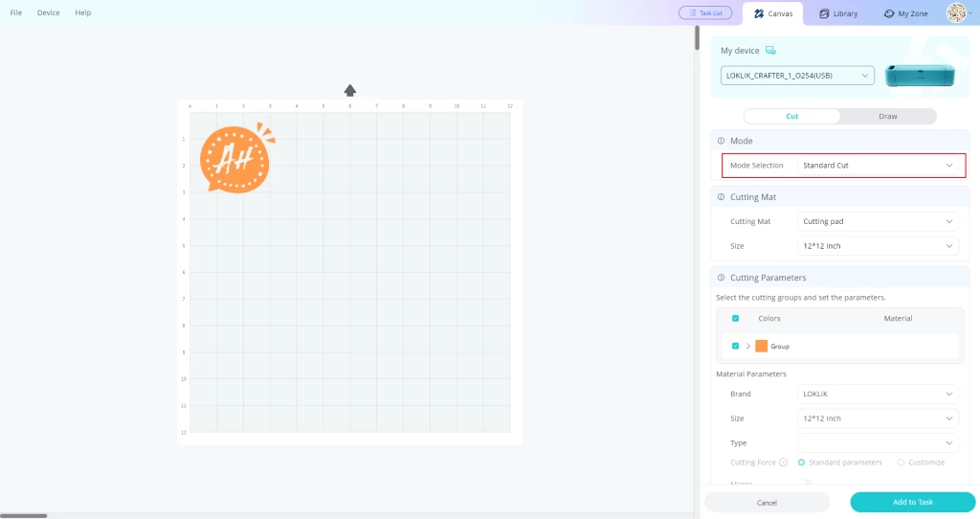Click the orange Group color swatch
The height and width of the screenshot is (519, 980).
[x=761, y=346]
